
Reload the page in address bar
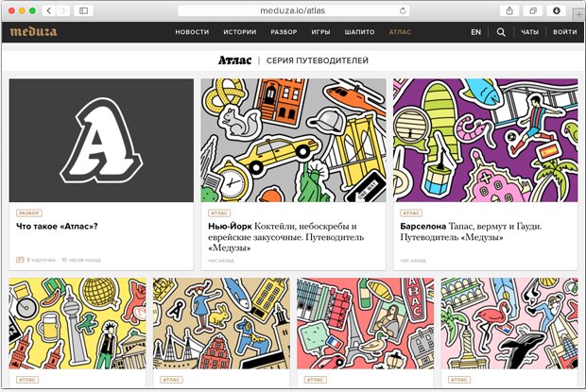coord(403,10)
